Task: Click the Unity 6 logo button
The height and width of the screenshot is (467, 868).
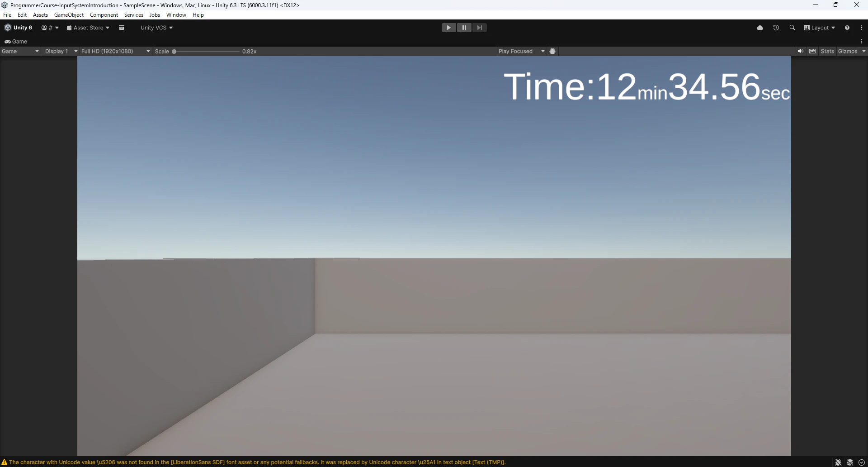Action: 18,28
